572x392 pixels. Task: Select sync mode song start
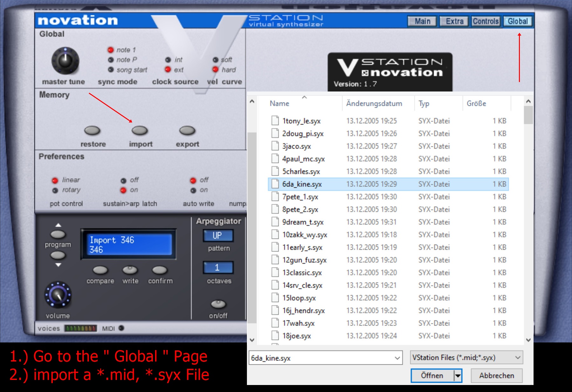point(111,70)
